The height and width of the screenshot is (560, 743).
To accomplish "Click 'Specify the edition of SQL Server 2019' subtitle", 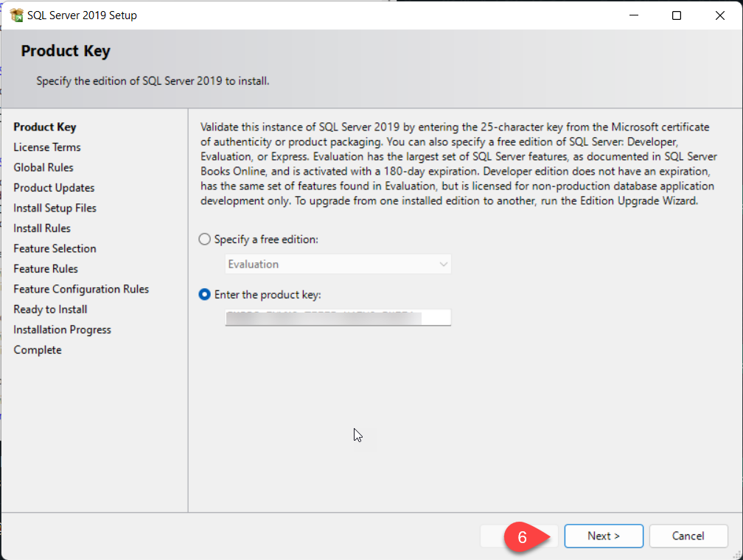I will (153, 81).
